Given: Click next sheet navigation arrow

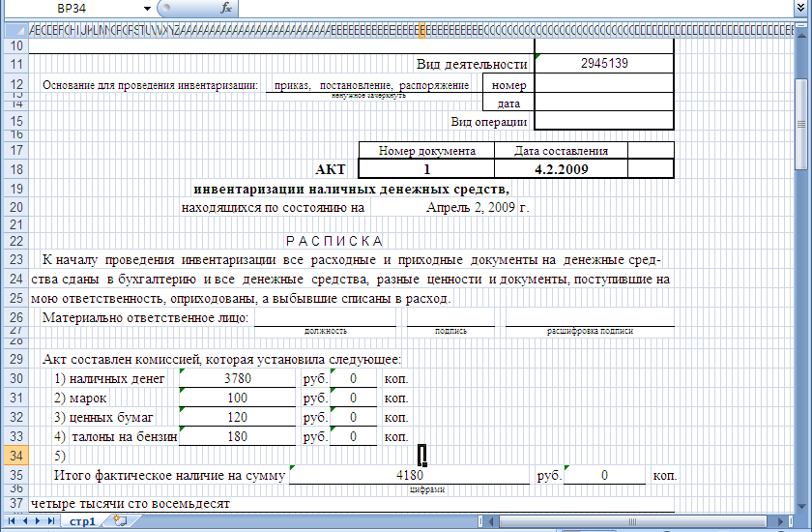Looking at the screenshot, I should (38, 520).
